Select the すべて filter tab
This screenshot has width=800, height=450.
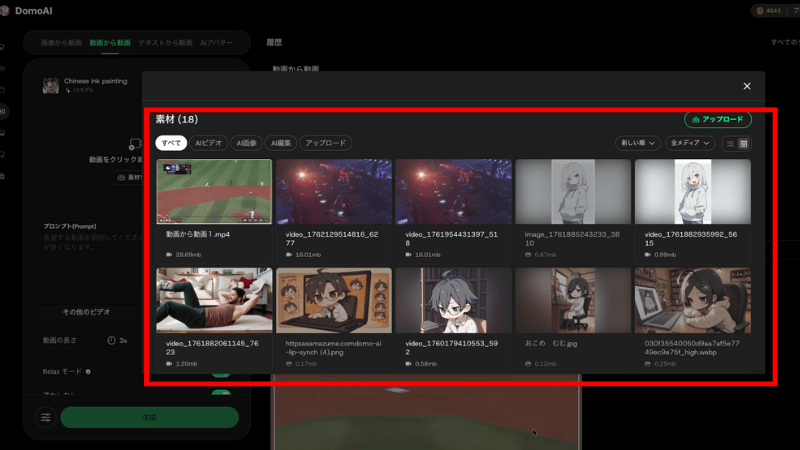170,143
